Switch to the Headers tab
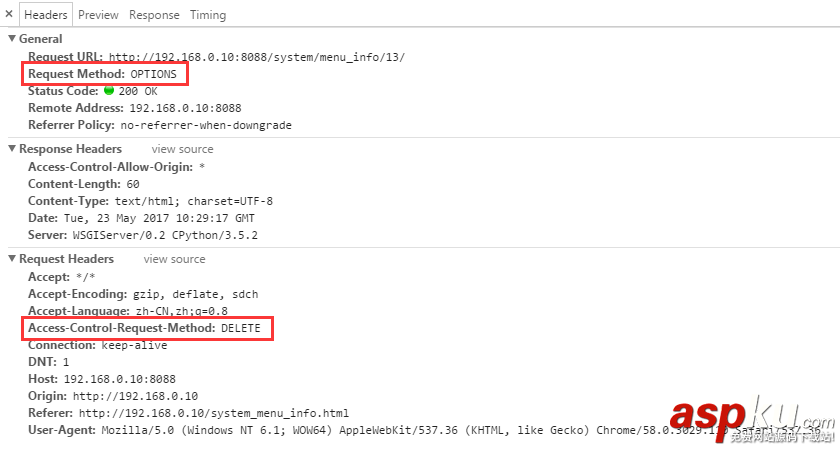840x449 pixels. tap(46, 15)
